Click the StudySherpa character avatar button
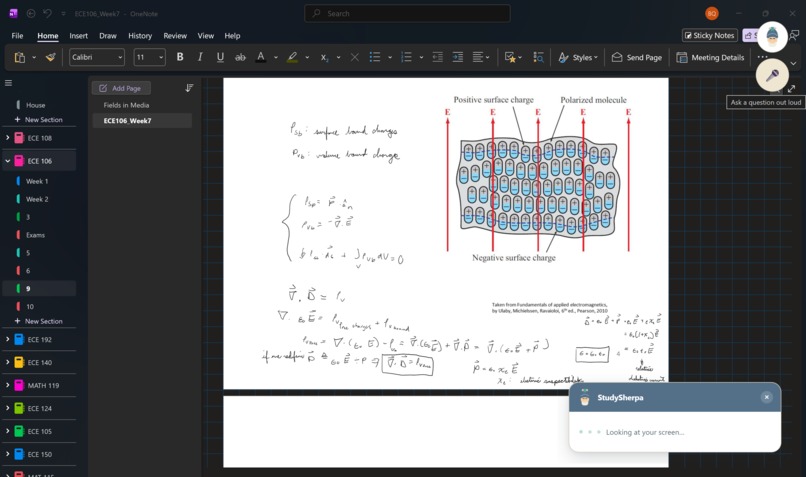Image resolution: width=806 pixels, height=477 pixels. pyautogui.click(x=772, y=36)
